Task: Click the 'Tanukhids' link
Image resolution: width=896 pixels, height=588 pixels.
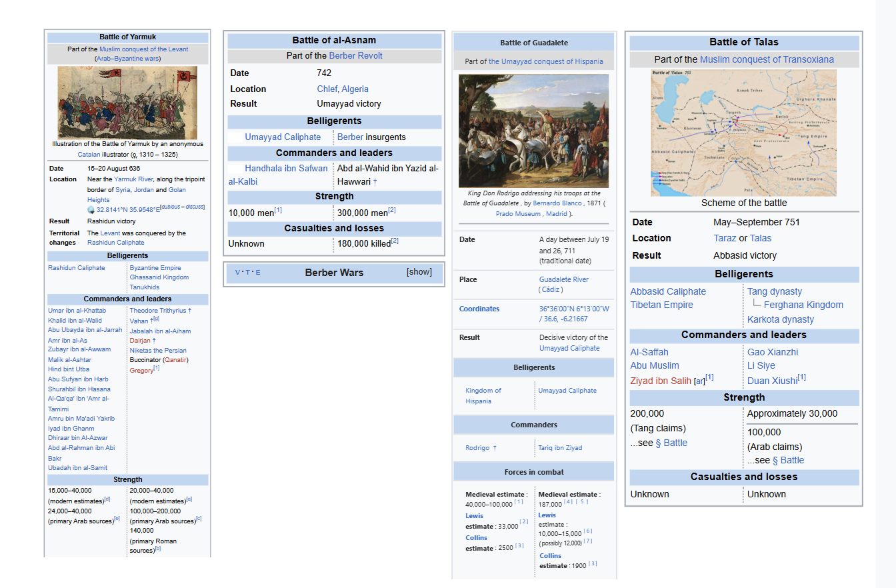Action: coord(145,287)
